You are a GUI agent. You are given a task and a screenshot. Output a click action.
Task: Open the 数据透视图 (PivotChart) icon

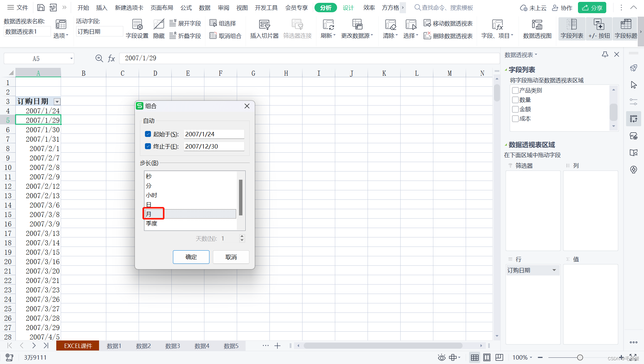tap(537, 25)
